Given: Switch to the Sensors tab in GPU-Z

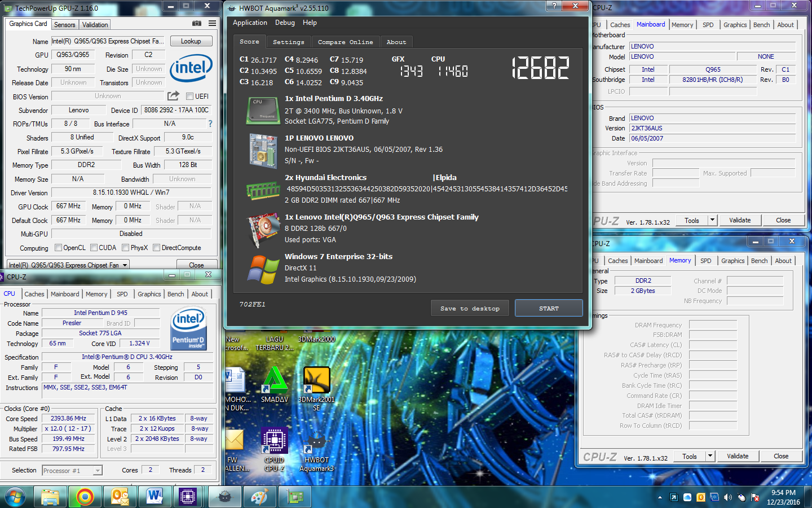Looking at the screenshot, I should click(64, 24).
